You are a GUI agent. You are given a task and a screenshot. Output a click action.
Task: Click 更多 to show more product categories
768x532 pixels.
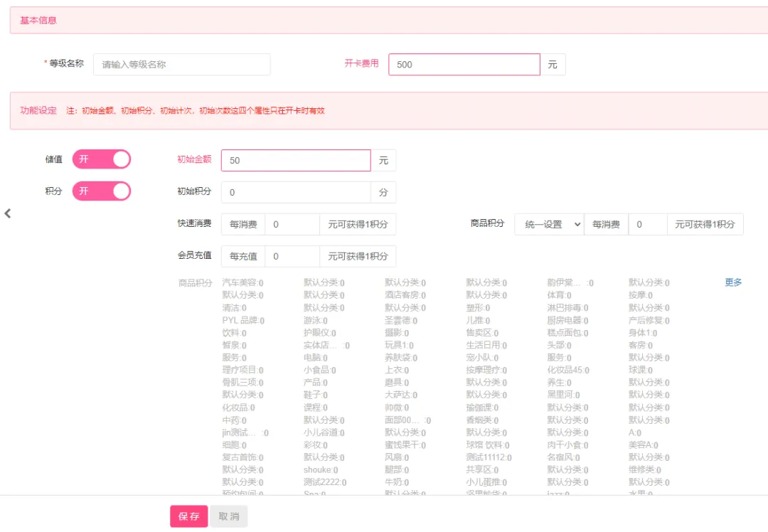point(733,282)
